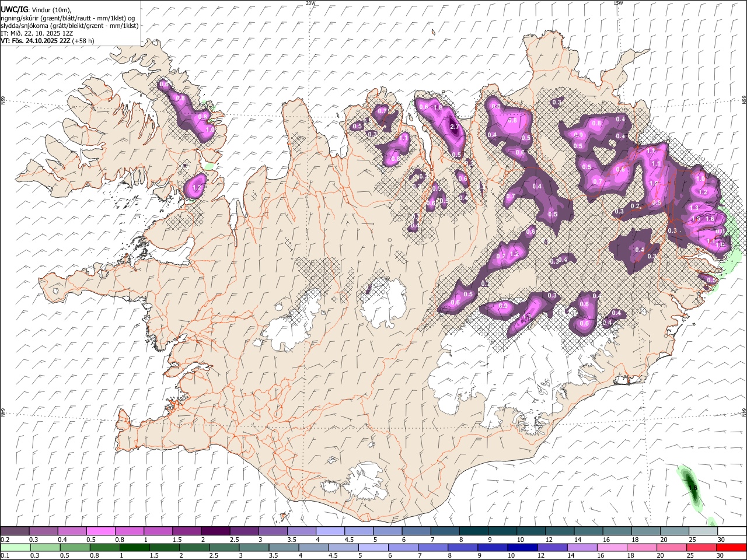
Task: Pick the lower green swatch between 0.5 and 0.8
Action: tap(75, 548)
